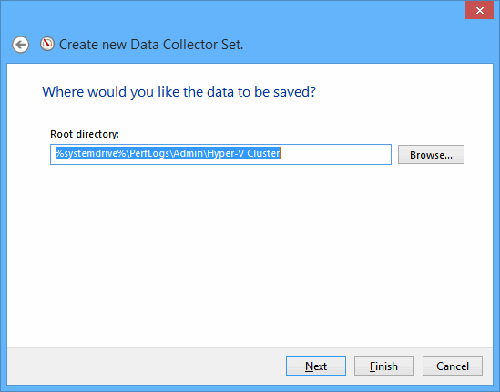Continue with the Next button
Viewport: 500px width, 392px height.
tap(316, 366)
